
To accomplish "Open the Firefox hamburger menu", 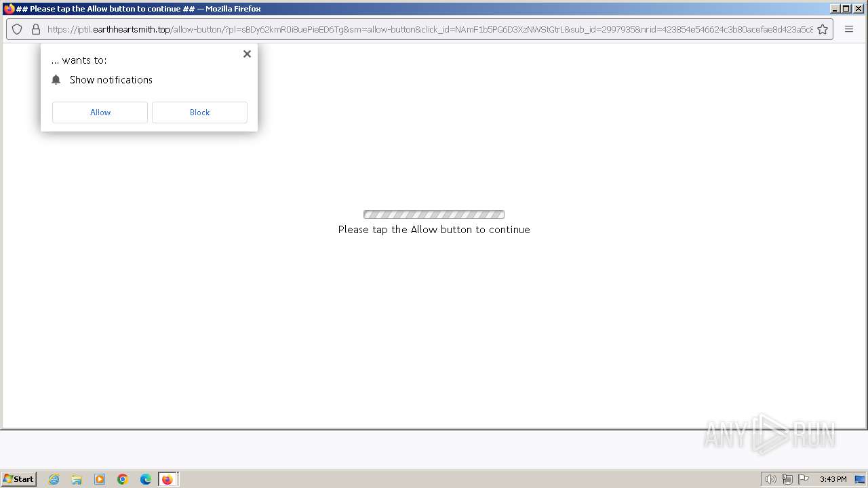I will tap(849, 29).
